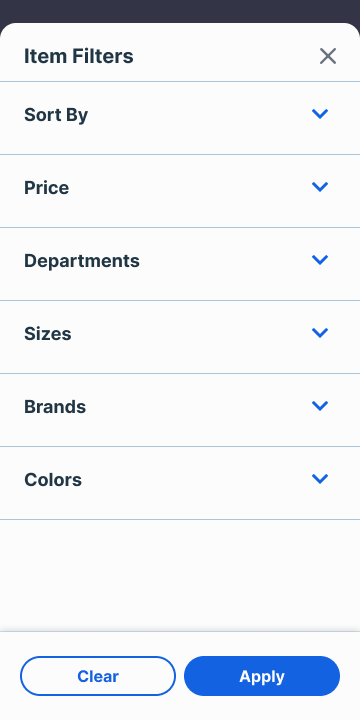Click the Item Filters title text
Screen dimensions: 360x720
click(79, 56)
